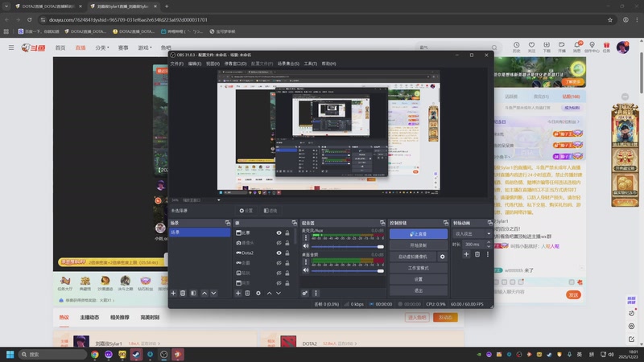The width and height of the screenshot is (644, 362).
Task: Toggle lock on the Dota2 source
Action: pos(287,253)
